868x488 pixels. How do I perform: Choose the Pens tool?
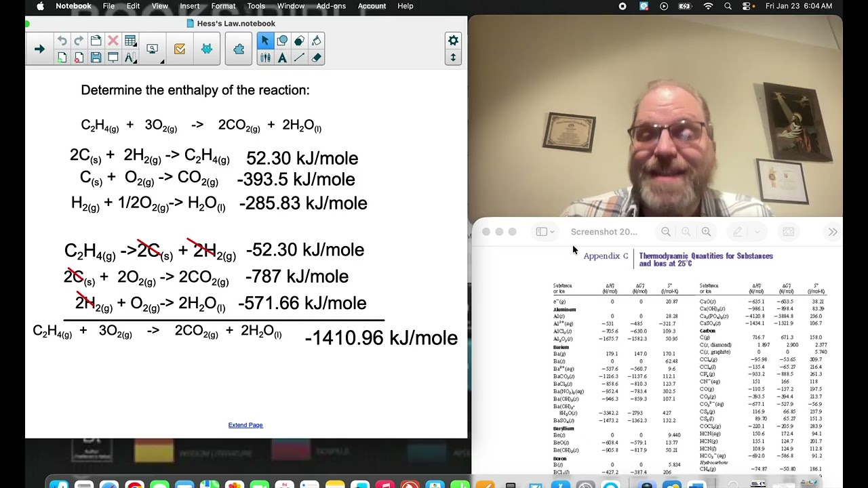pos(265,58)
